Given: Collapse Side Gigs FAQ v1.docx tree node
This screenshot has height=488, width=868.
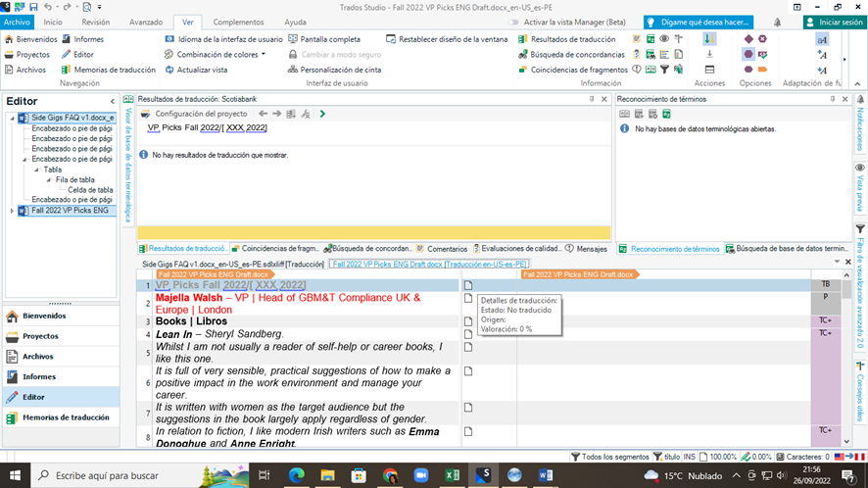Looking at the screenshot, I should pyautogui.click(x=12, y=118).
